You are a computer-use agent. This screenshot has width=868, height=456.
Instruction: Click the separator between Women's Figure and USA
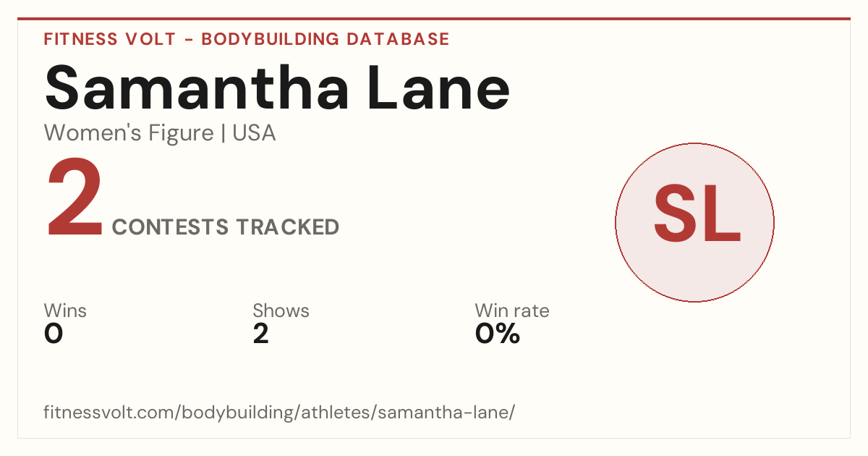pyautogui.click(x=223, y=134)
